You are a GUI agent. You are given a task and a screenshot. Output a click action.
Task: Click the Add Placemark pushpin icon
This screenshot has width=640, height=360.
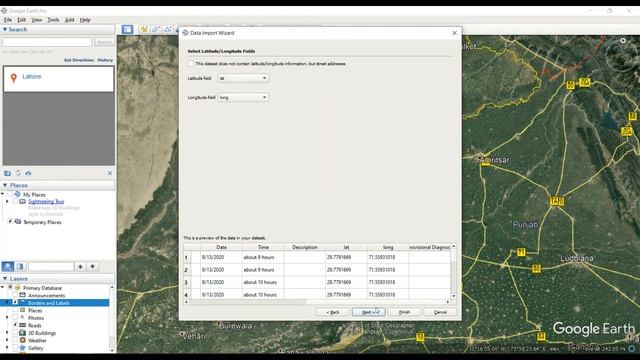[144, 29]
